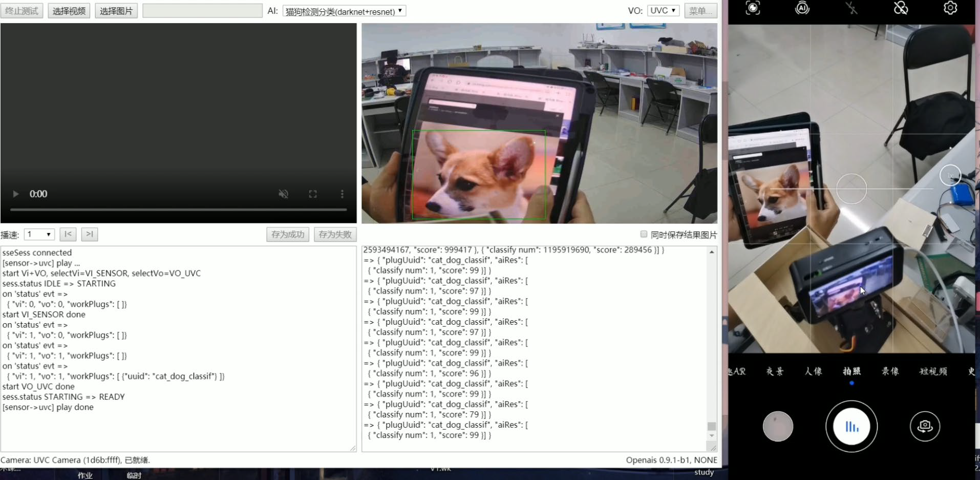Click the video player play icon
Image resolution: width=980 pixels, height=480 pixels.
pos(15,194)
